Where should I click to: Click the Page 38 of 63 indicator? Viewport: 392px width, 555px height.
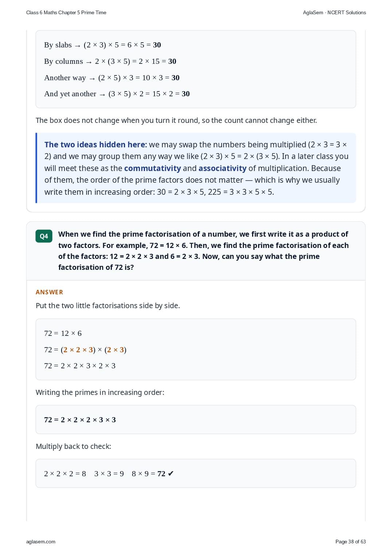point(350,542)
